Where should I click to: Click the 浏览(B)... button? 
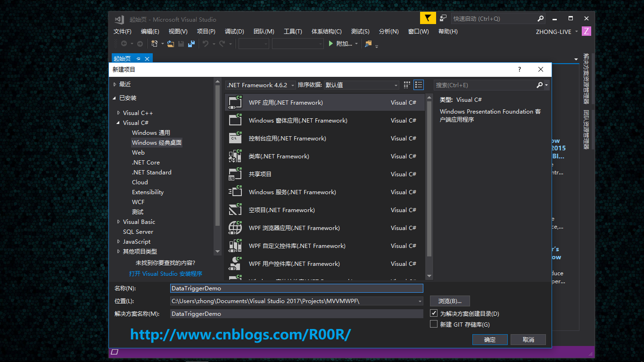pos(450,301)
